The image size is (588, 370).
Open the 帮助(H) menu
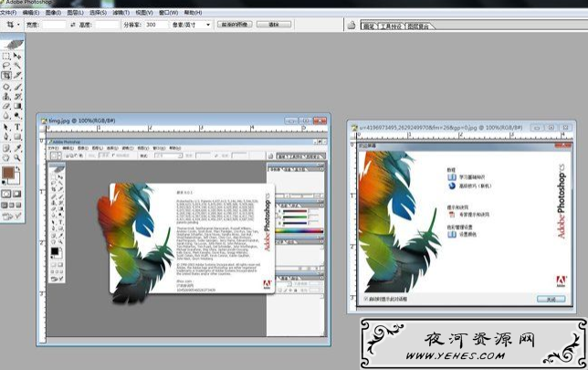(x=194, y=13)
